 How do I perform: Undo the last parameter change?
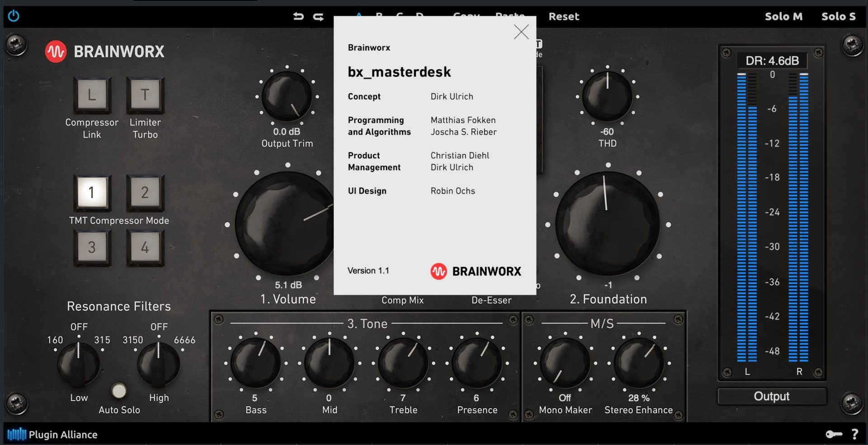[x=298, y=16]
